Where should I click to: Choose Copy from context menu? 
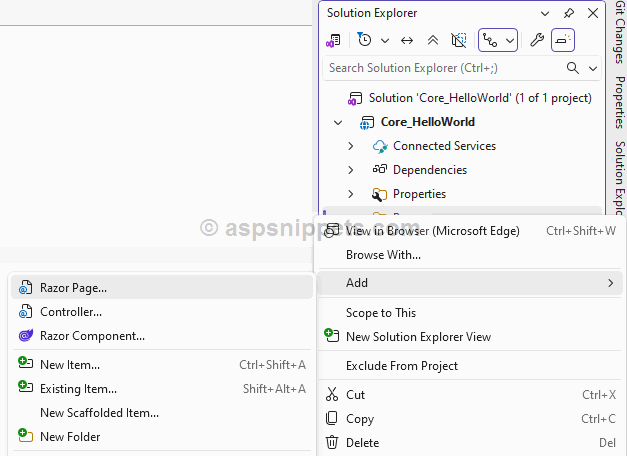point(470,419)
